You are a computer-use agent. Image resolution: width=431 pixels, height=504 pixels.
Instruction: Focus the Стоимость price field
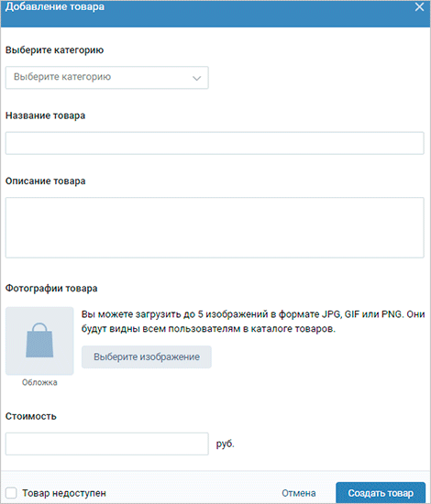point(106,444)
